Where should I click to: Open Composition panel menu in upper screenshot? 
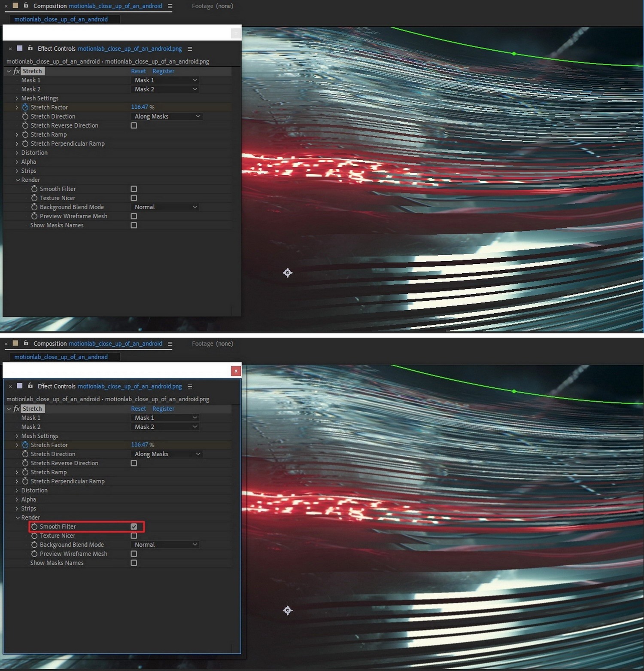coord(170,6)
